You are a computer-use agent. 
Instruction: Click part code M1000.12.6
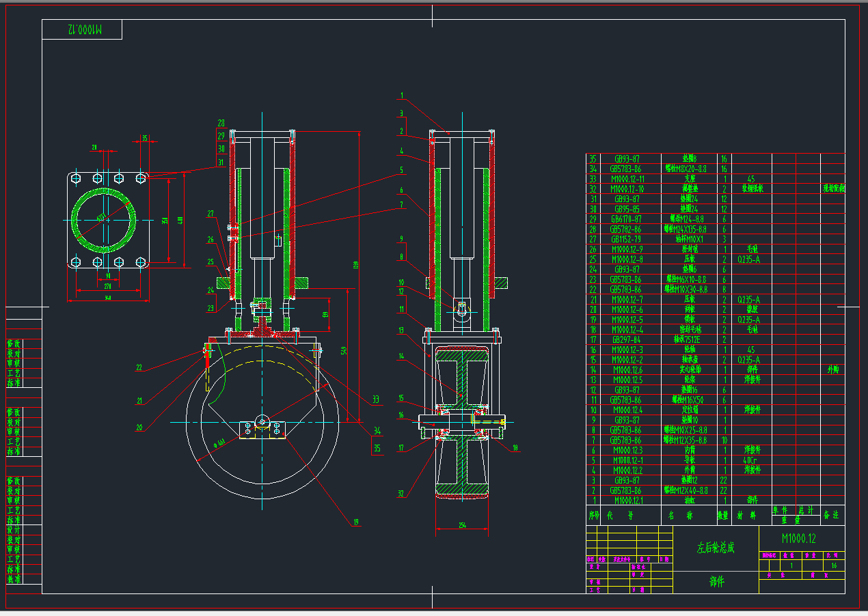[627, 370]
